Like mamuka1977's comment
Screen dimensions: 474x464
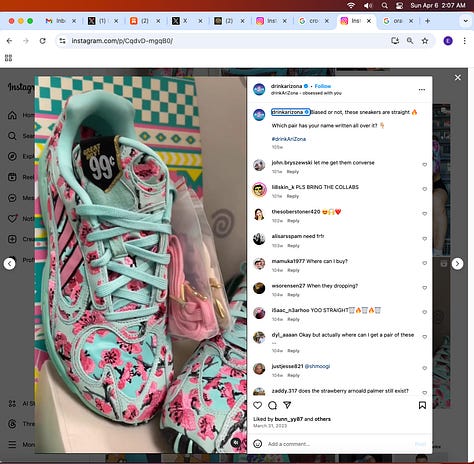point(424,263)
